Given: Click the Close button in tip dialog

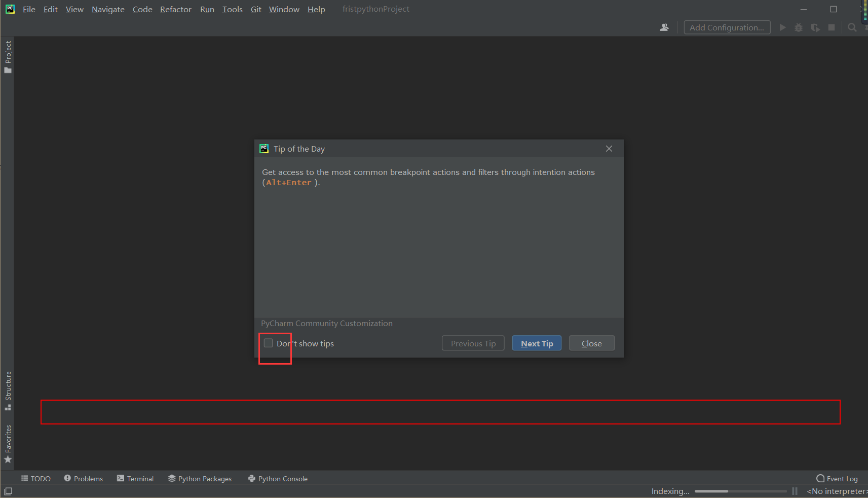Looking at the screenshot, I should coord(592,343).
